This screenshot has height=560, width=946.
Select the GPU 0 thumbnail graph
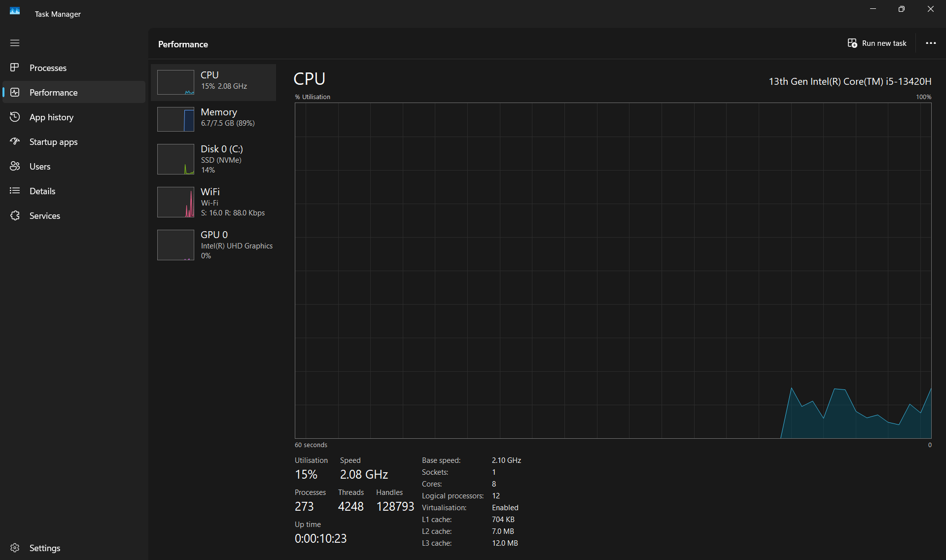(x=175, y=245)
